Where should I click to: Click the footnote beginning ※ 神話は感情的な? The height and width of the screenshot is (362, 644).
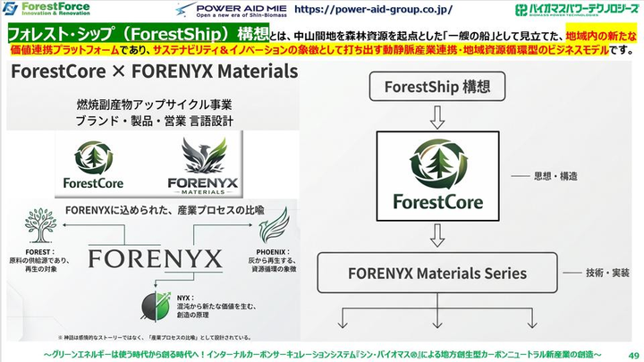pyautogui.click(x=155, y=337)
